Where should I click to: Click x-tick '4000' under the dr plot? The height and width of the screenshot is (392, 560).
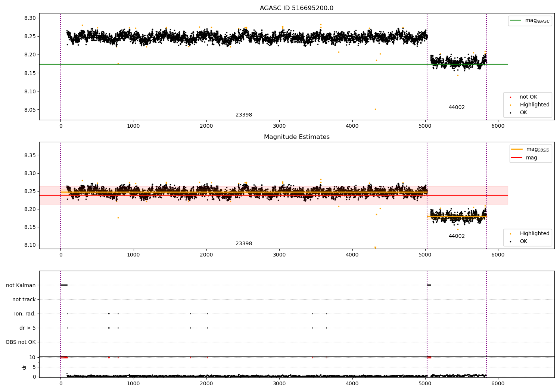(352, 384)
